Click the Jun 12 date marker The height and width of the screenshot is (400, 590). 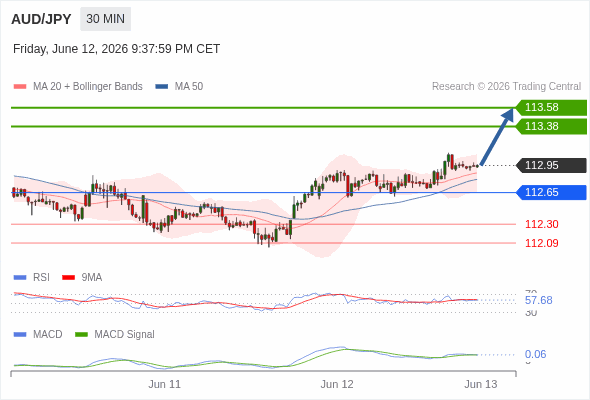pos(337,385)
